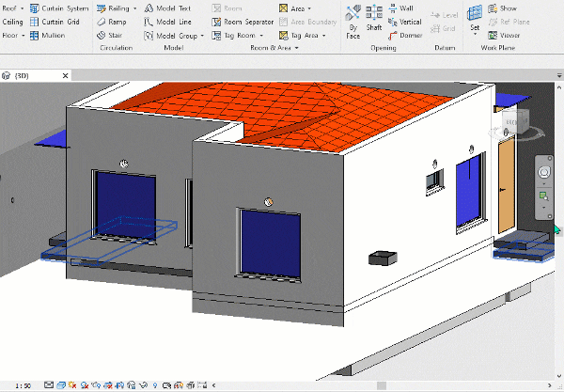Expand the Railing dropdown arrow
Image resolution: width=564 pixels, height=392 pixels.
tap(134, 8)
